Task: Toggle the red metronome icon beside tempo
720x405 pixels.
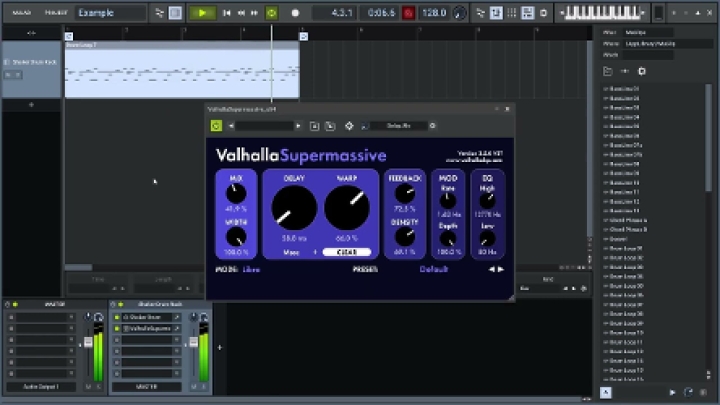Action: coord(408,13)
